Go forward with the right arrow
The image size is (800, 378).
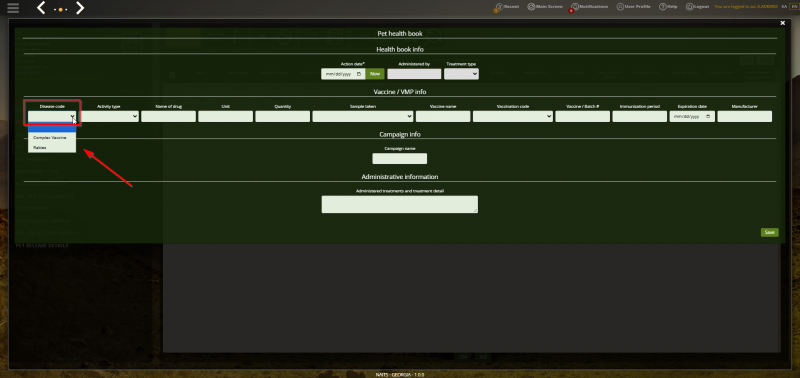tap(80, 8)
